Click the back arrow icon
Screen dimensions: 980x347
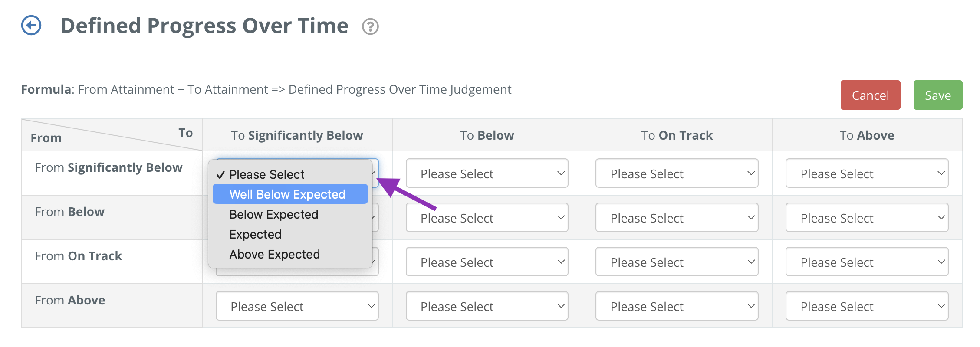coord(31,26)
